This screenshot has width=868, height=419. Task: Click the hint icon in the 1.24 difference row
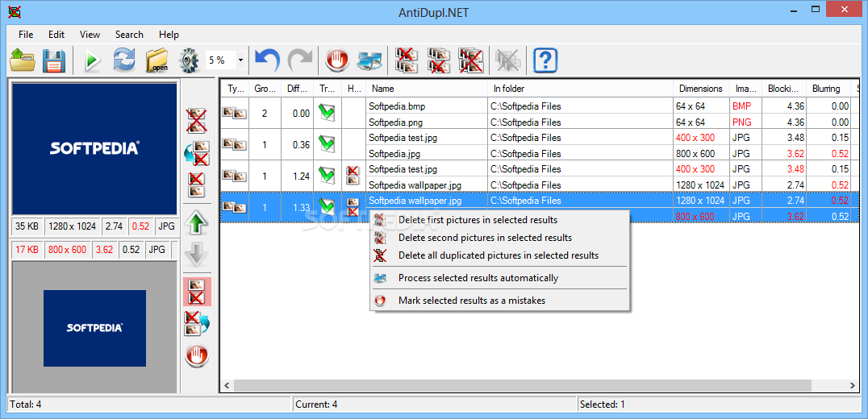(x=352, y=176)
